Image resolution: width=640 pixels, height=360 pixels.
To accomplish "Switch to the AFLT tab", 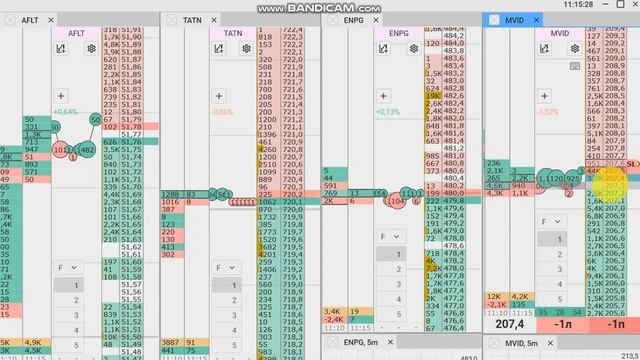I will tap(30, 20).
